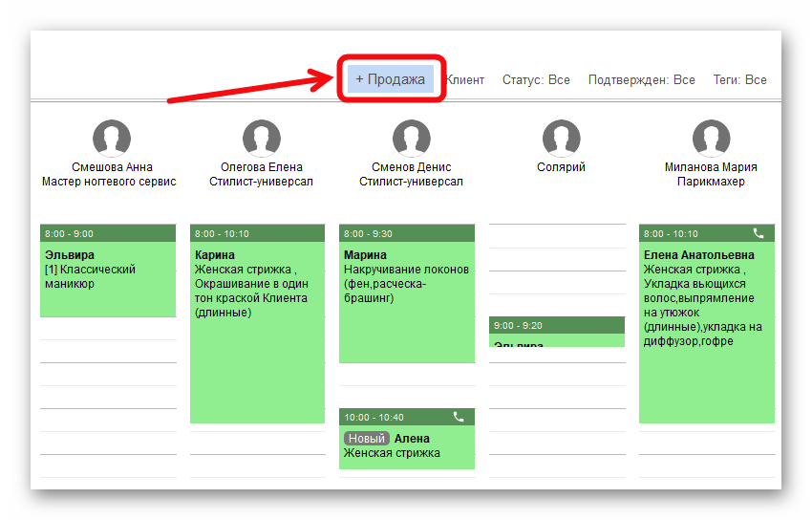Click the + Продажа button
Viewport: 812px width, 520px height.
pos(390,79)
